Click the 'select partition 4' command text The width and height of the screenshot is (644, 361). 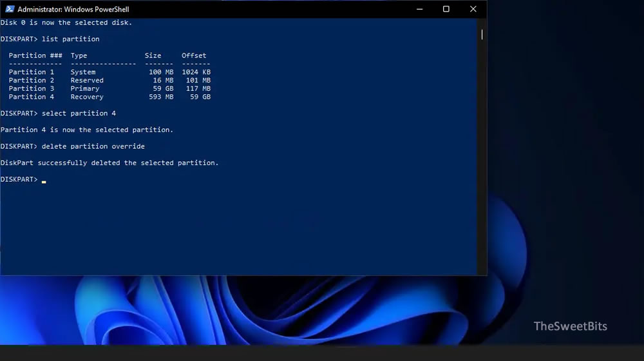(79, 113)
